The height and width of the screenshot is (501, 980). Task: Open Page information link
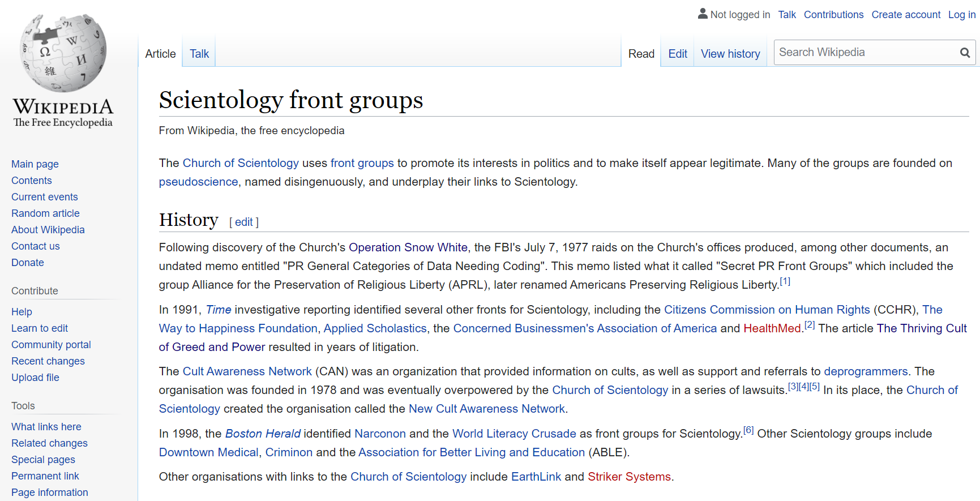[x=50, y=493]
